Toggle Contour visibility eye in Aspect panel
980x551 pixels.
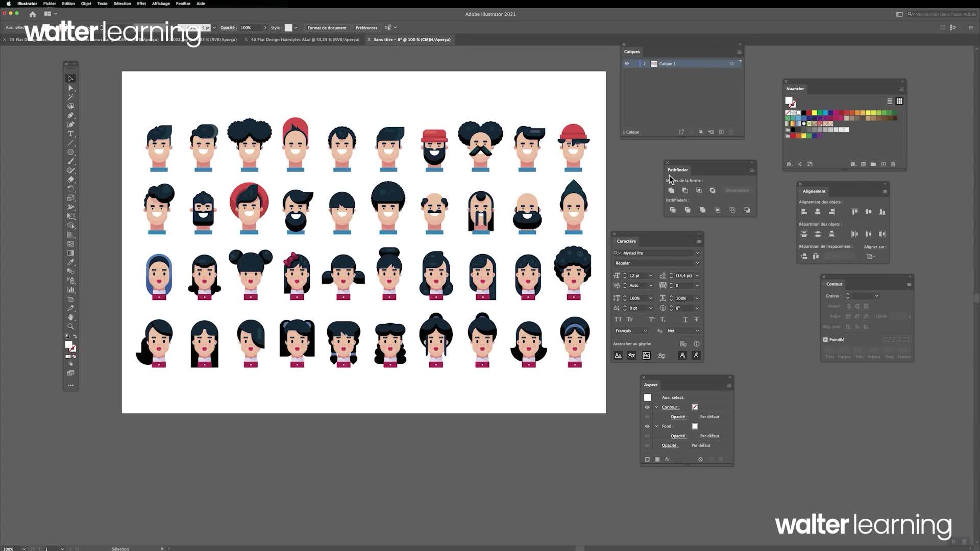pos(647,407)
